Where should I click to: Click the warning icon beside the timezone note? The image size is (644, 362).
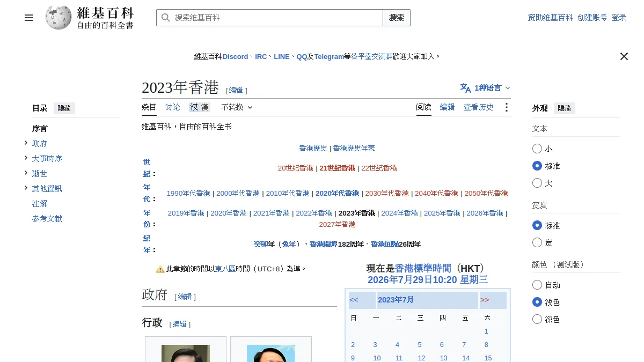(160, 269)
